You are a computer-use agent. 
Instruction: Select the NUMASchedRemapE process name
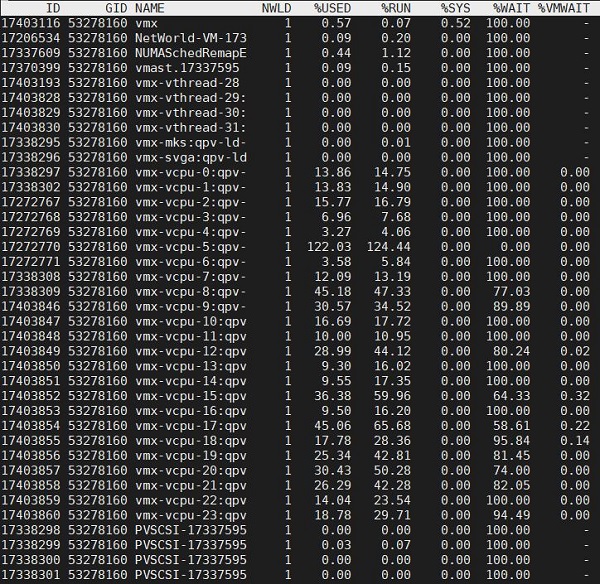(191, 53)
